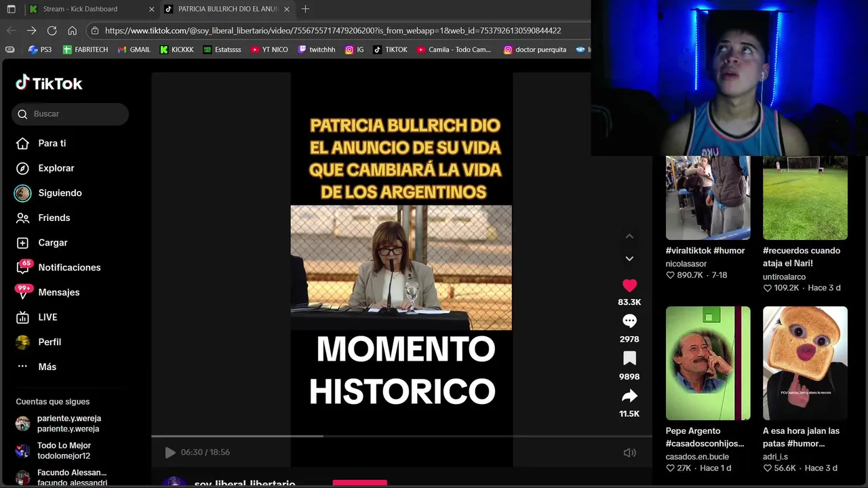The height and width of the screenshot is (488, 868).
Task: Like the video with heart icon
Action: [x=629, y=286]
